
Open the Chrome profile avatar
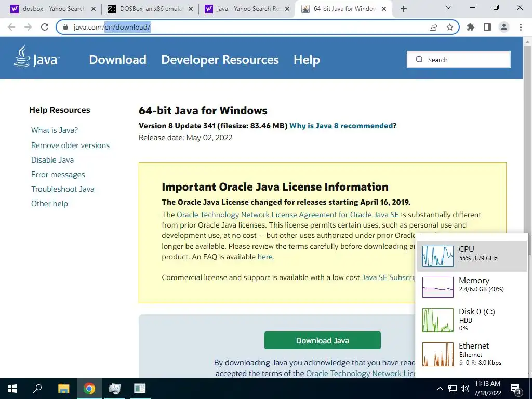(504, 27)
